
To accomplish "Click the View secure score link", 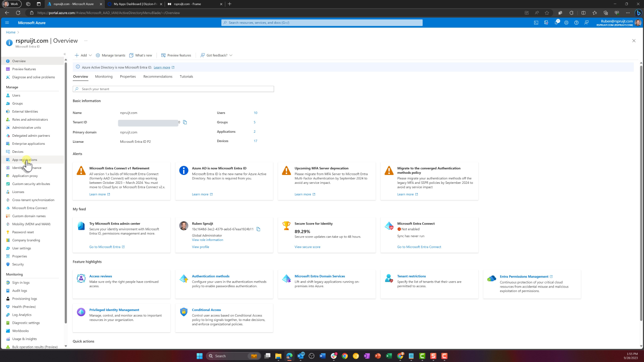I will [308, 247].
